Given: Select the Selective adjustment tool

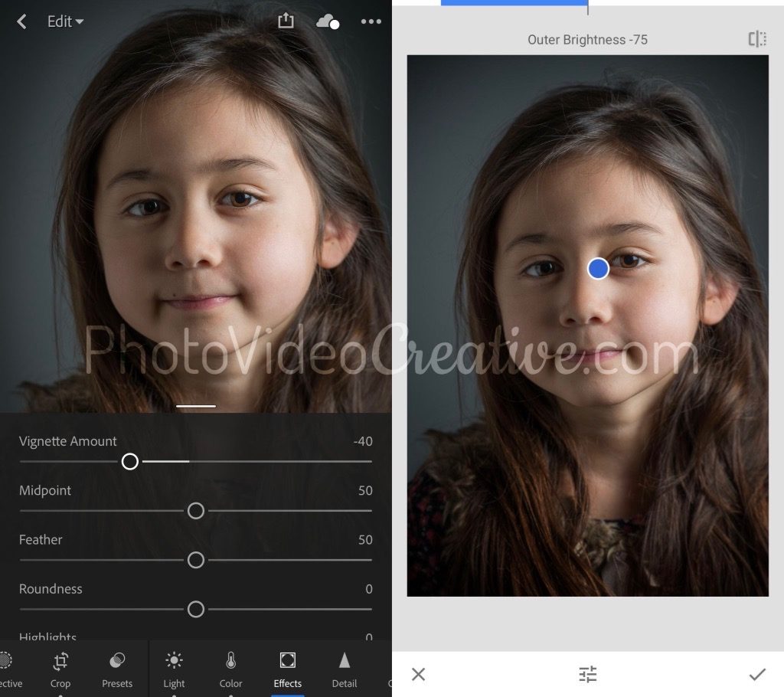Looking at the screenshot, I should tap(8, 667).
